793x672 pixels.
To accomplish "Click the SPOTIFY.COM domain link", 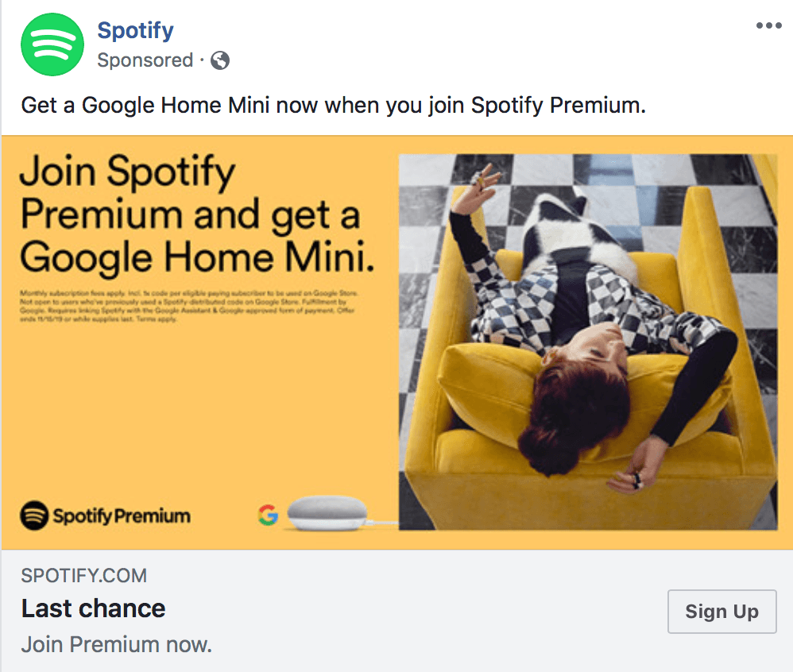I will coord(84,575).
